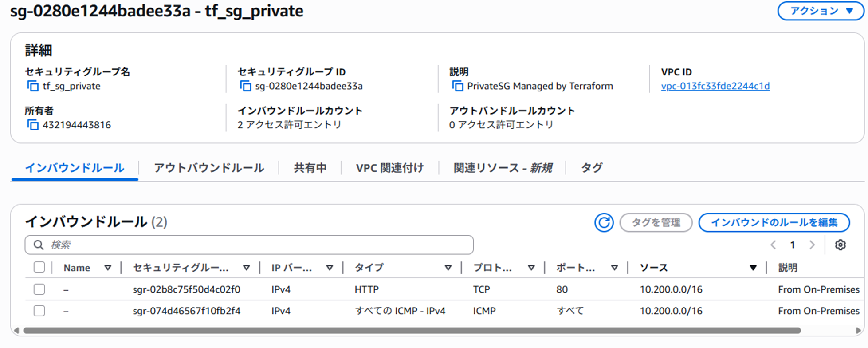Refresh the inbound rules list
The height and width of the screenshot is (348, 868).
click(x=604, y=222)
